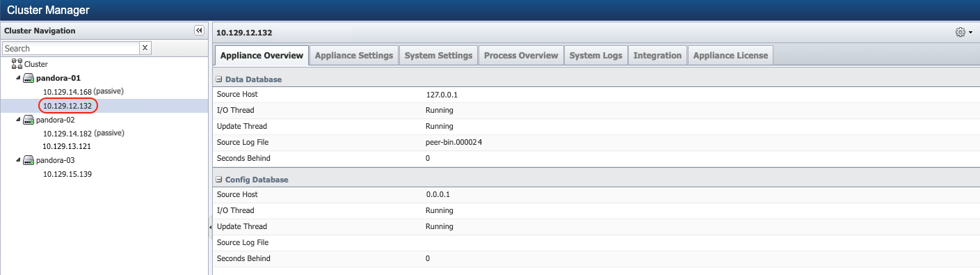This screenshot has height=275, width=980.
Task: Open the System Settings tab
Action: pyautogui.click(x=438, y=56)
